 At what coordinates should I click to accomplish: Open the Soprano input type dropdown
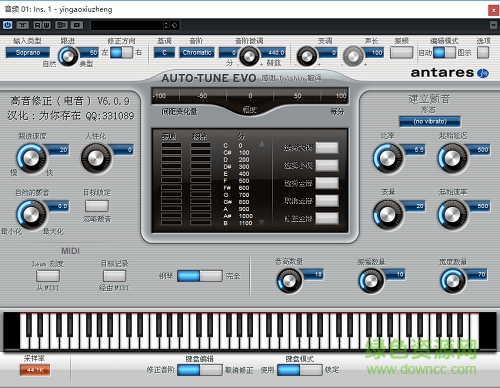pyautogui.click(x=28, y=53)
